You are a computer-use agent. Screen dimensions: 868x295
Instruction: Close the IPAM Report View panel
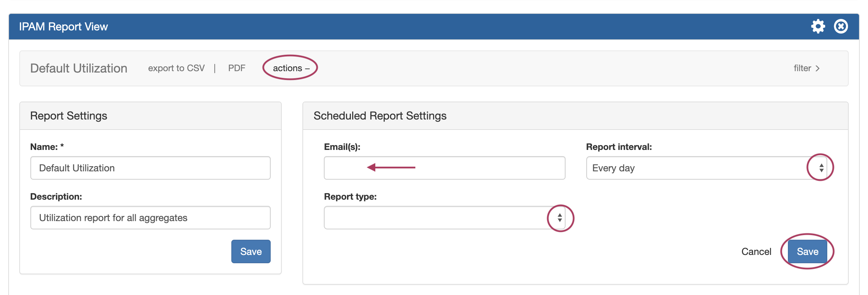841,26
